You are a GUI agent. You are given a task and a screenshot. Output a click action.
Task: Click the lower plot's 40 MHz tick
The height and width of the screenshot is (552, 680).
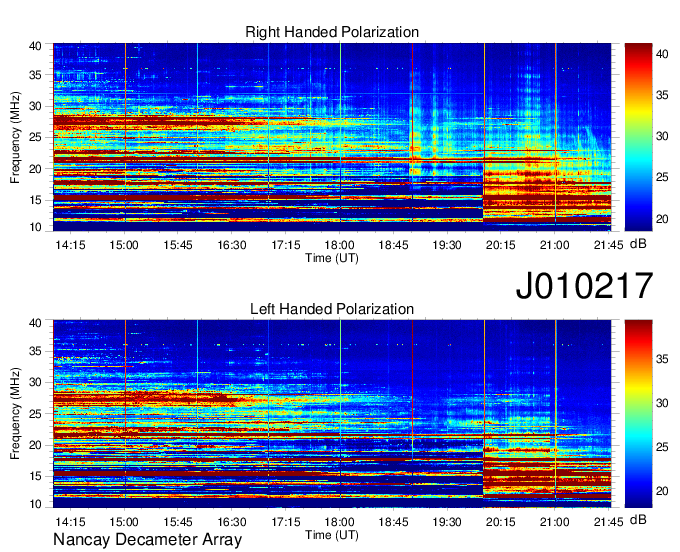tap(35, 323)
